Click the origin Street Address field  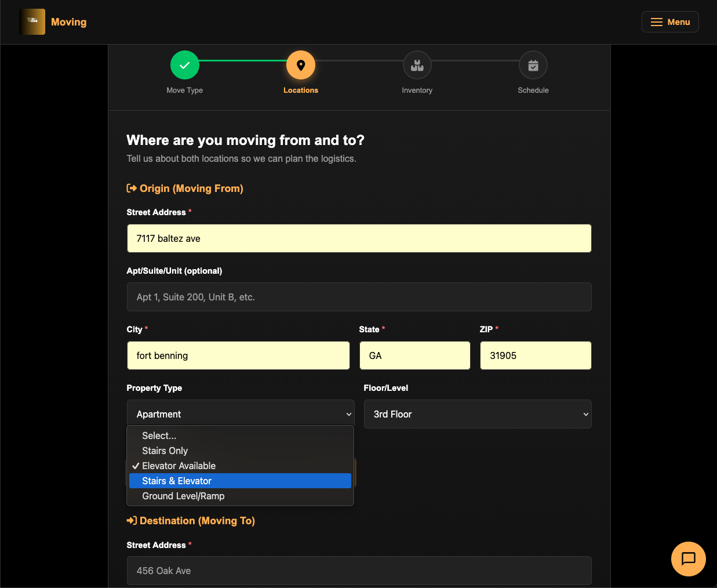pyautogui.click(x=359, y=238)
